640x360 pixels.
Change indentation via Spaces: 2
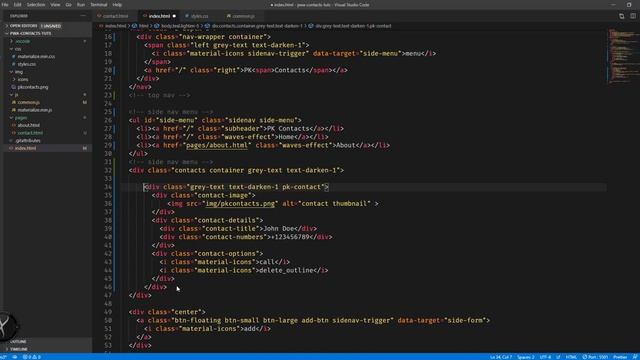[526, 357]
